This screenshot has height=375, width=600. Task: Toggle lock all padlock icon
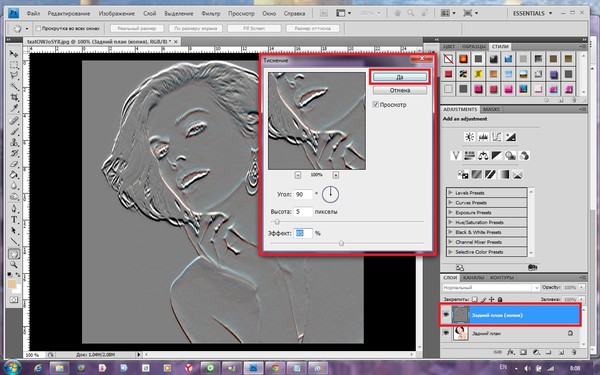tap(500, 299)
